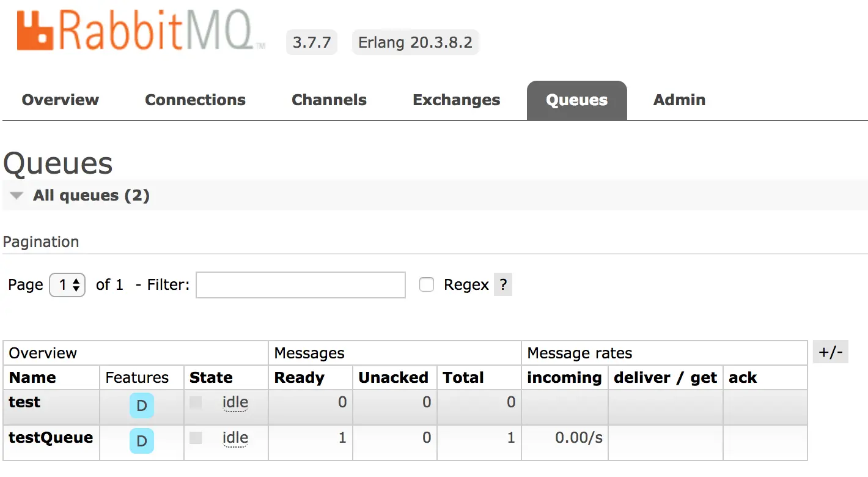Click the state indicator square for test queue
Image resolution: width=868 pixels, height=477 pixels.
point(196,402)
